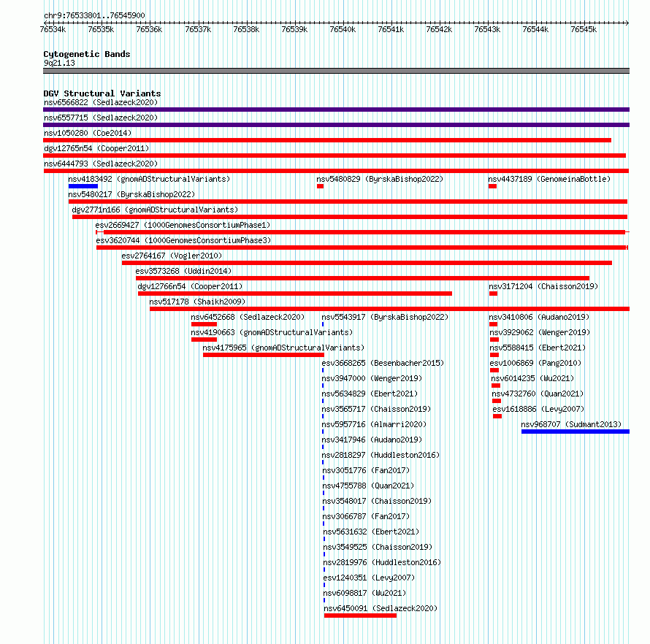Select esv2669427 (1000GenomesConsortiumPhase1) label
650x644 pixels.
[x=183, y=225]
